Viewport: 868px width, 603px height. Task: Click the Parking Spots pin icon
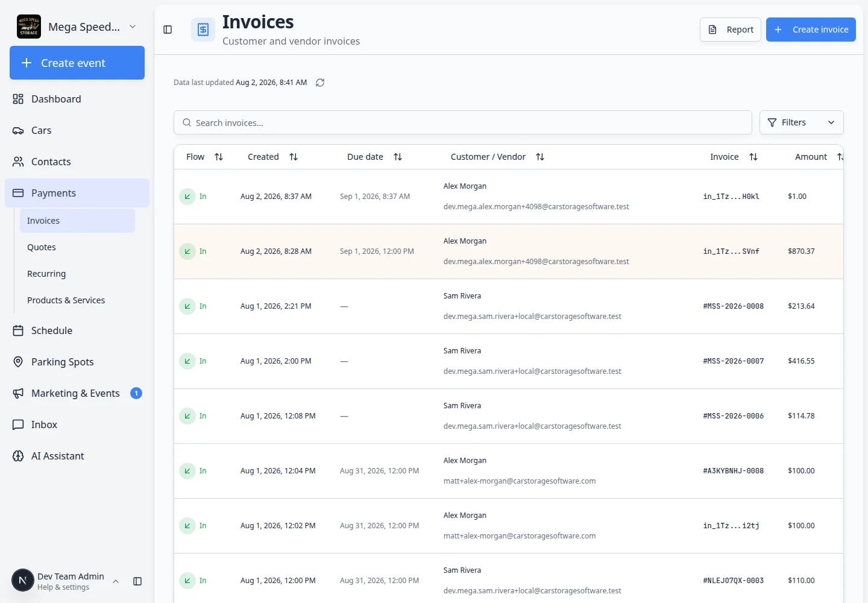point(18,362)
